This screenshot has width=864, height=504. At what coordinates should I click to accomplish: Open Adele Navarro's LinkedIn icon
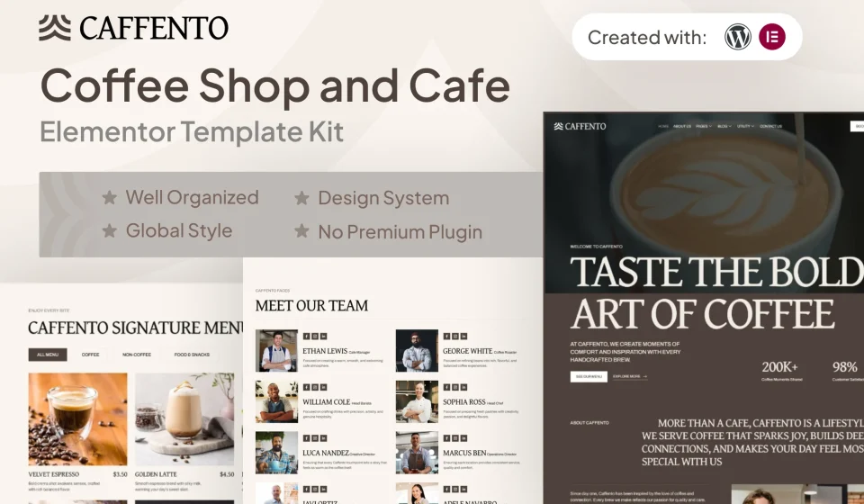point(464,489)
